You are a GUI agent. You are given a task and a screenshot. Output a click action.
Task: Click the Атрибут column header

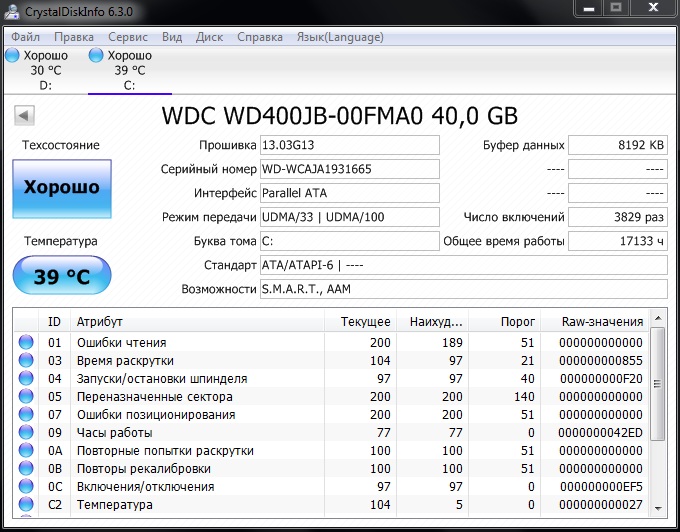click(x=198, y=322)
